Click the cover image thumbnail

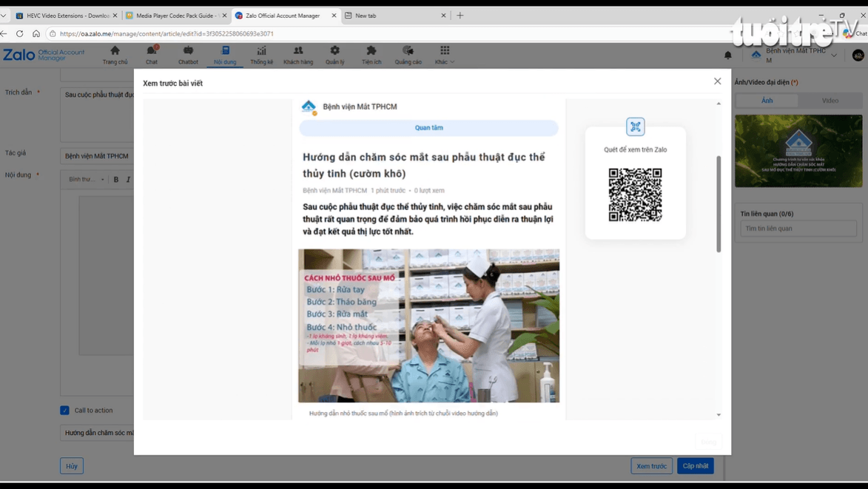(x=798, y=151)
